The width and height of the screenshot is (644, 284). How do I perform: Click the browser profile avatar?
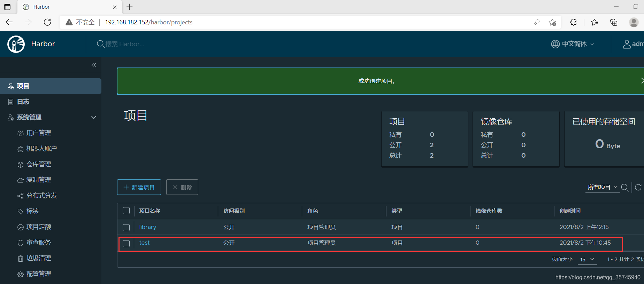[x=634, y=22]
